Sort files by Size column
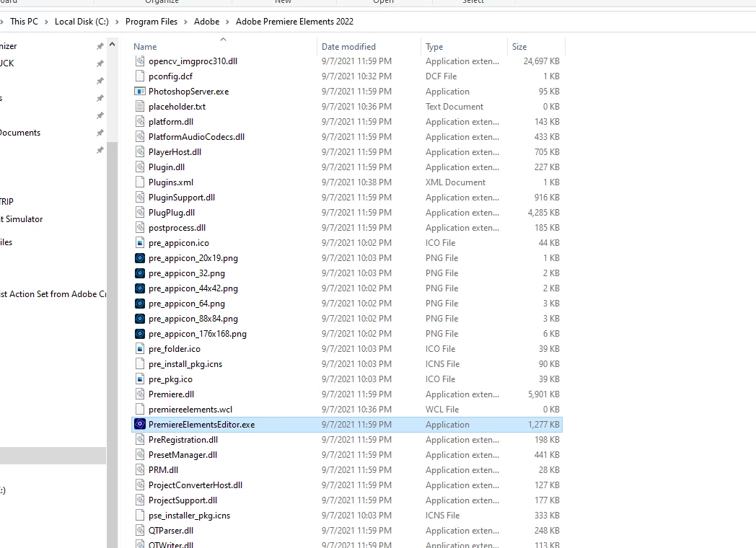756x548 pixels. tap(519, 47)
